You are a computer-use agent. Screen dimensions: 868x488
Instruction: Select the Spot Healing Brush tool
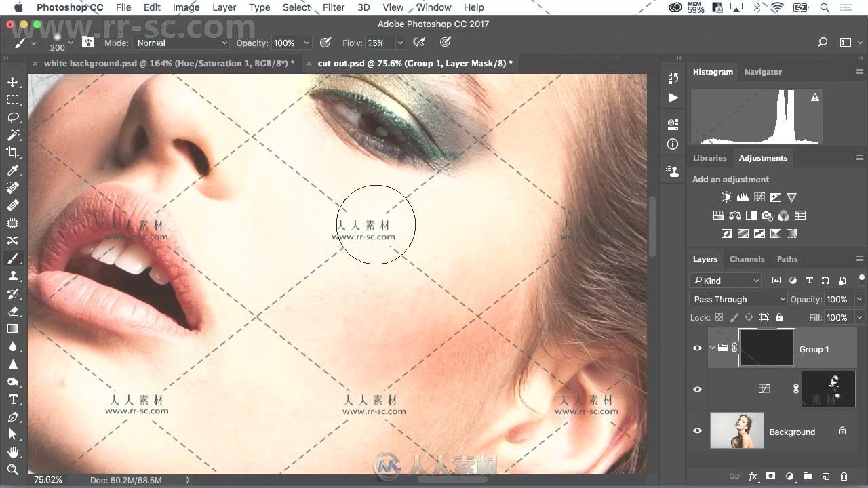click(13, 188)
